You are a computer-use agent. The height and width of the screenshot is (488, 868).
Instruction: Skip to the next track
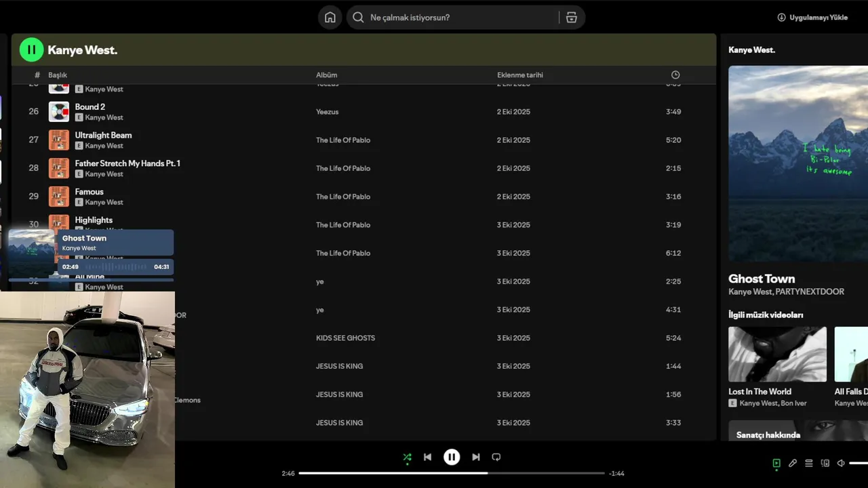click(476, 457)
